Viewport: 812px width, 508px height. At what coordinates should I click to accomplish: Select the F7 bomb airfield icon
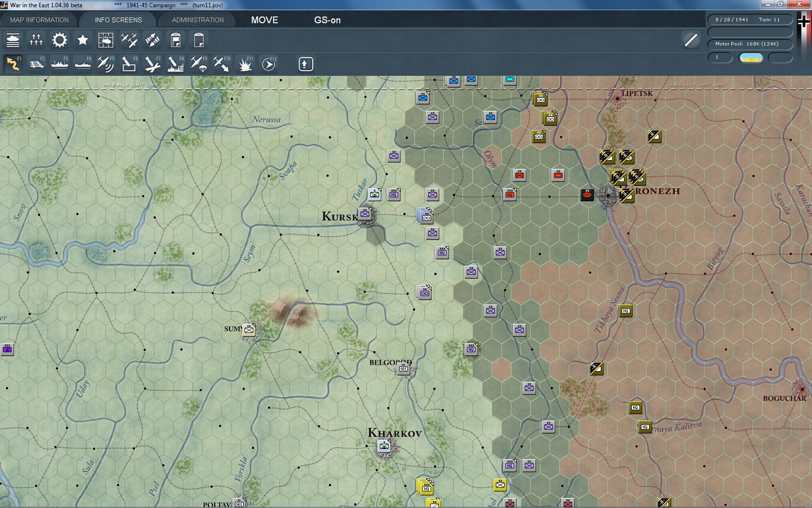(x=152, y=64)
